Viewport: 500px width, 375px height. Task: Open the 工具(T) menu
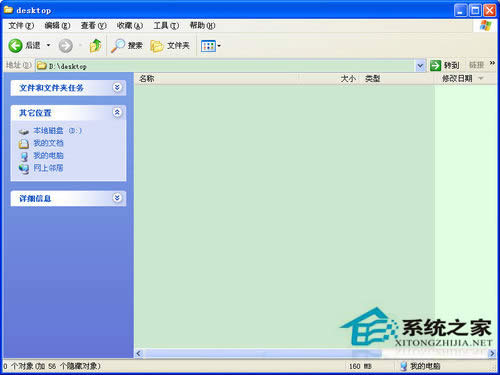tap(166, 25)
